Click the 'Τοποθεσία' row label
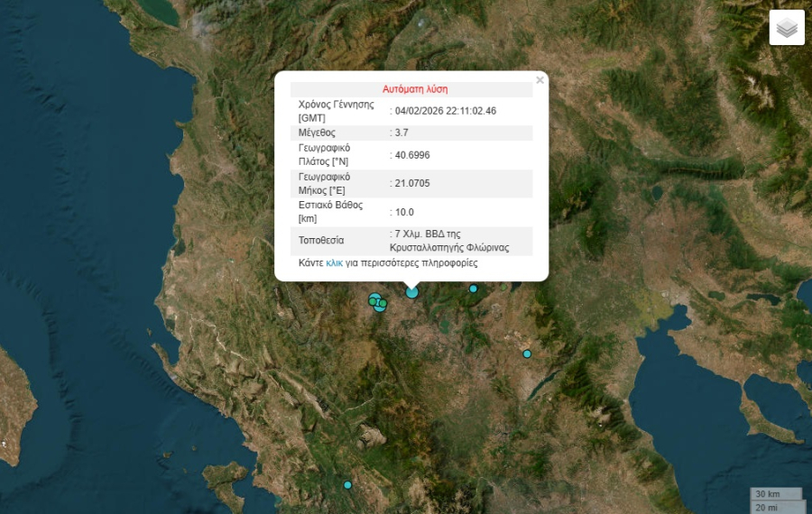 (x=321, y=241)
